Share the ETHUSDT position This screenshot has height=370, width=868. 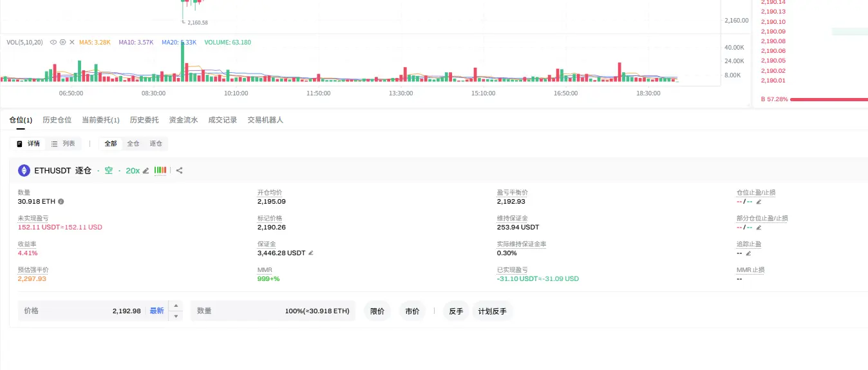coord(180,171)
